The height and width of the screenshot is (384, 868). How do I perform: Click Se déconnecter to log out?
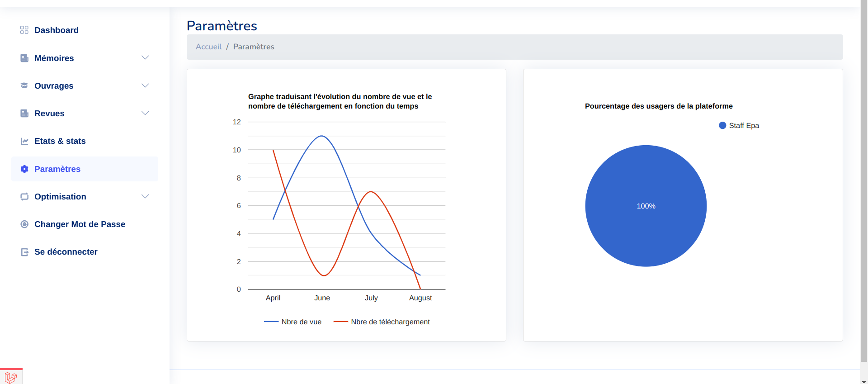(x=85, y=252)
